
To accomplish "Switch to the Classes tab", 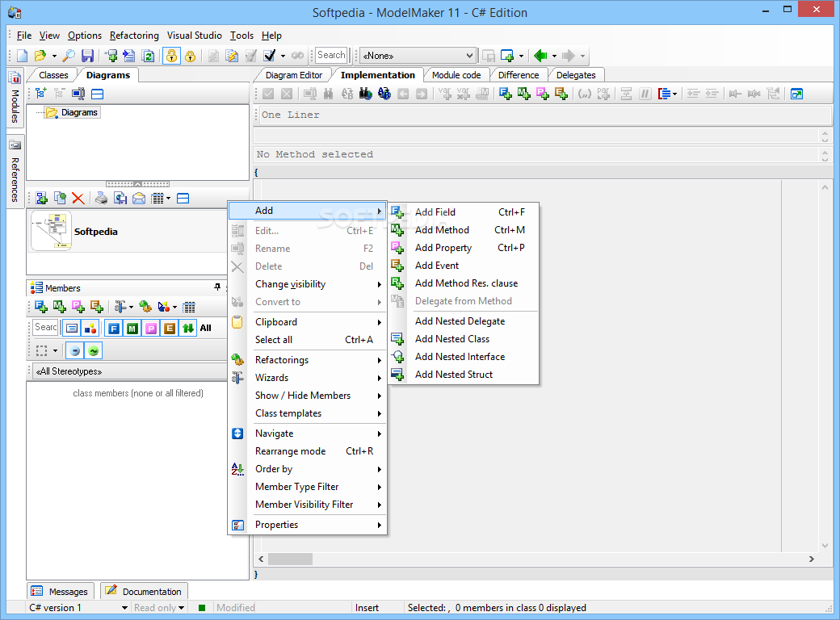I will point(53,75).
